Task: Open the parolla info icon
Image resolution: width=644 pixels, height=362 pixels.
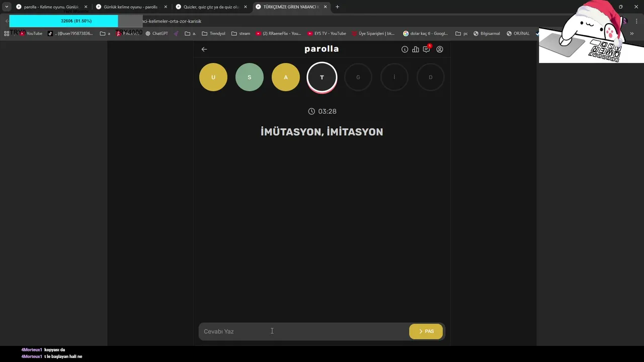Action: tap(405, 49)
